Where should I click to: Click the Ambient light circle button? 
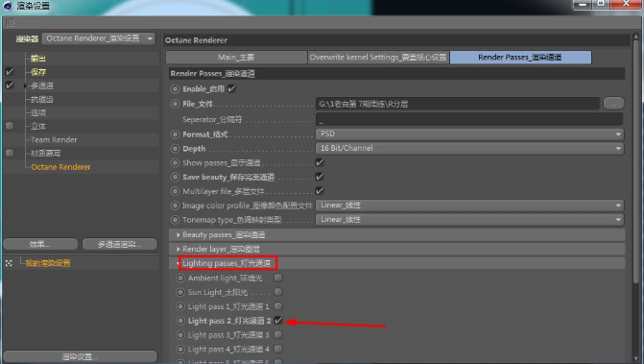tap(180, 278)
